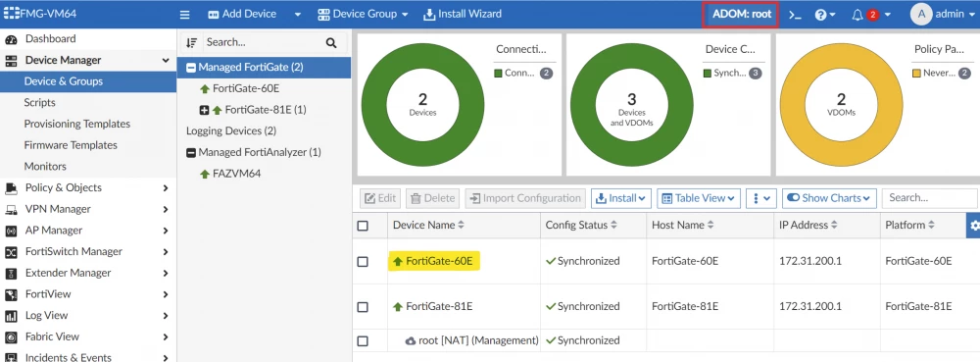Open Device & Groups menu item
The height and width of the screenshot is (362, 980).
tap(88, 81)
